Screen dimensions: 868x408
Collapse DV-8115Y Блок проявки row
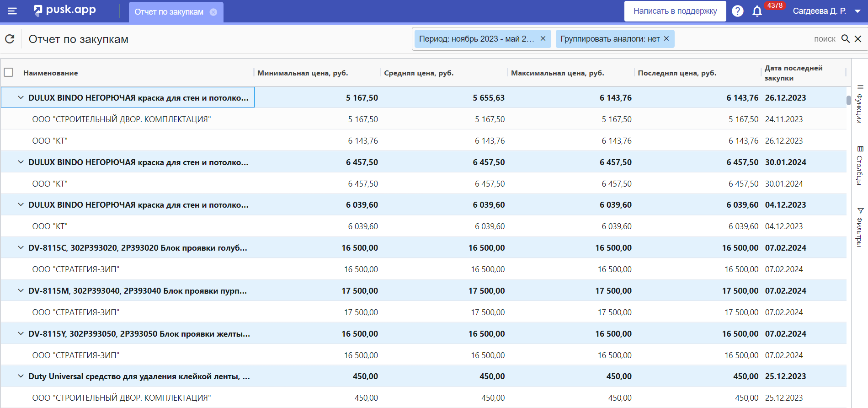click(21, 333)
